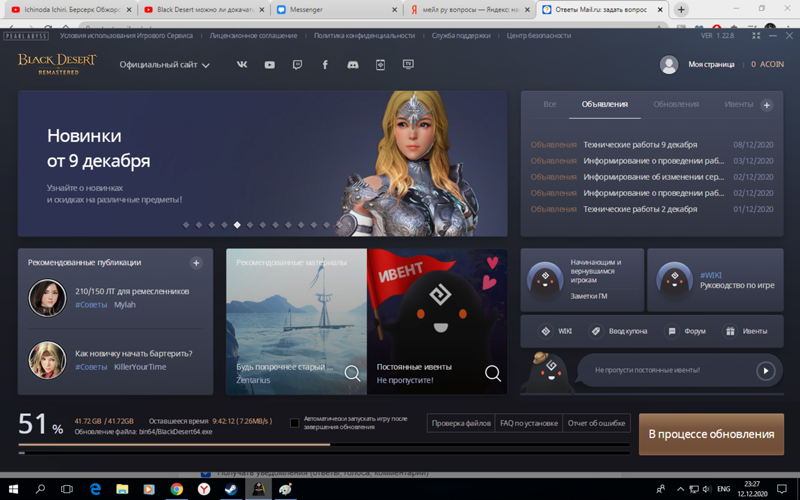
Task: Open the ACOIN balance link
Action: point(767,64)
